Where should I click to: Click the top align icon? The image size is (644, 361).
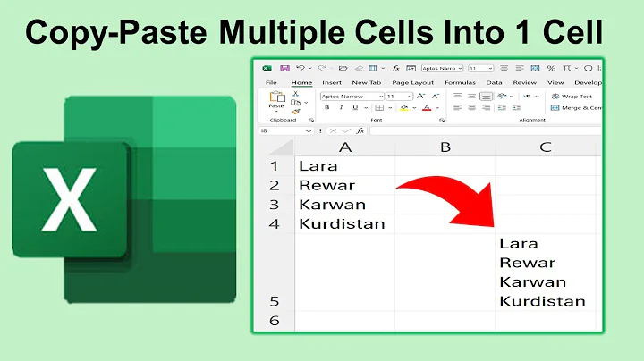(x=457, y=96)
